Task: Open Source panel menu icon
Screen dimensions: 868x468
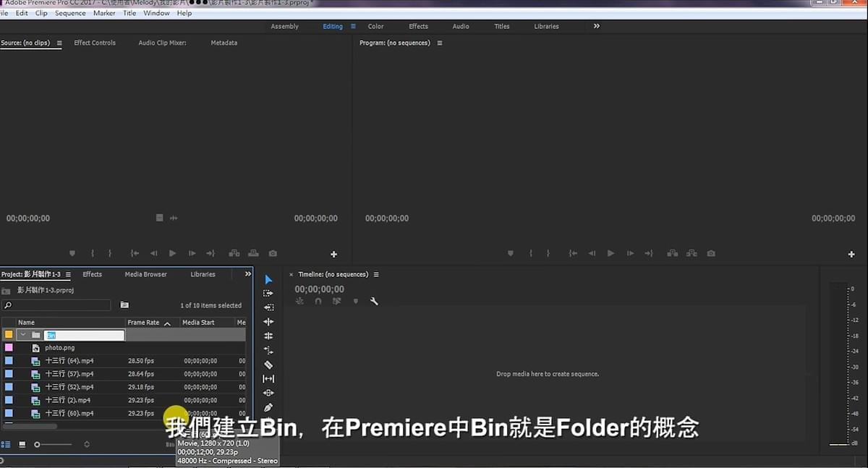Action: 59,43
